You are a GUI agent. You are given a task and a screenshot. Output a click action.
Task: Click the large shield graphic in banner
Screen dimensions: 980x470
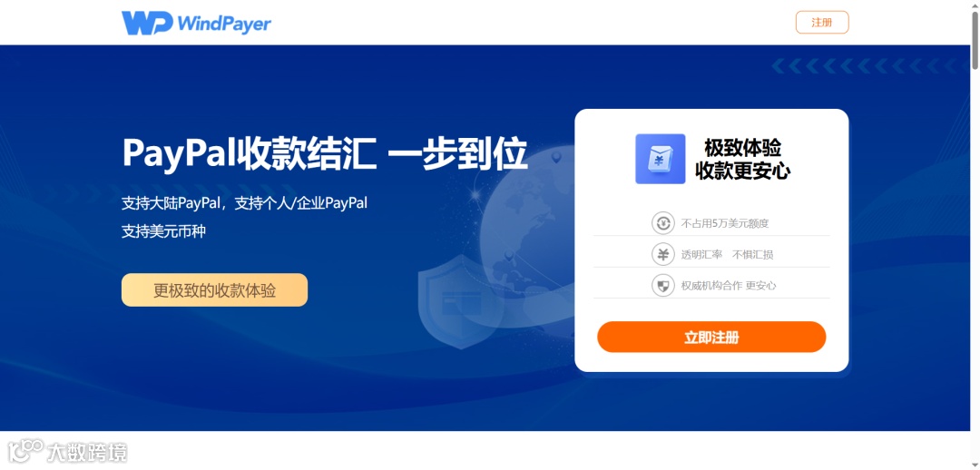(460, 302)
